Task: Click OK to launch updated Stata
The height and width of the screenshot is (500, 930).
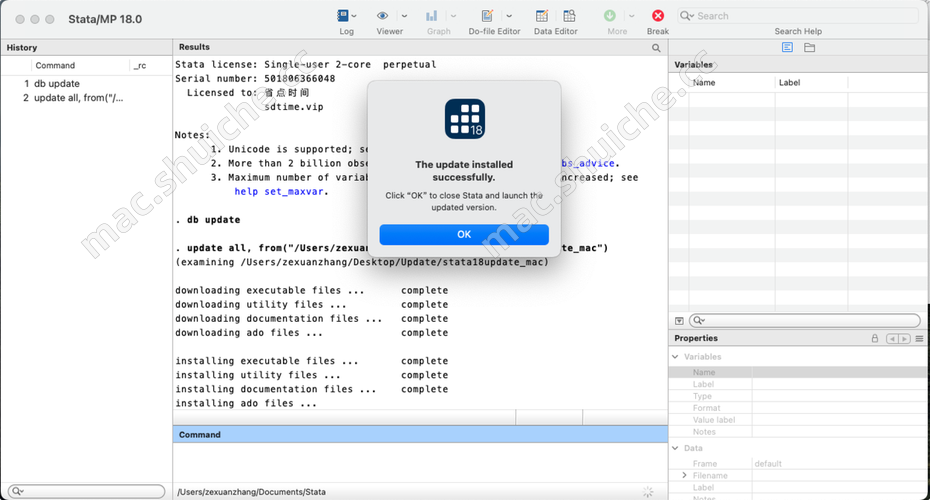Action: [464, 234]
